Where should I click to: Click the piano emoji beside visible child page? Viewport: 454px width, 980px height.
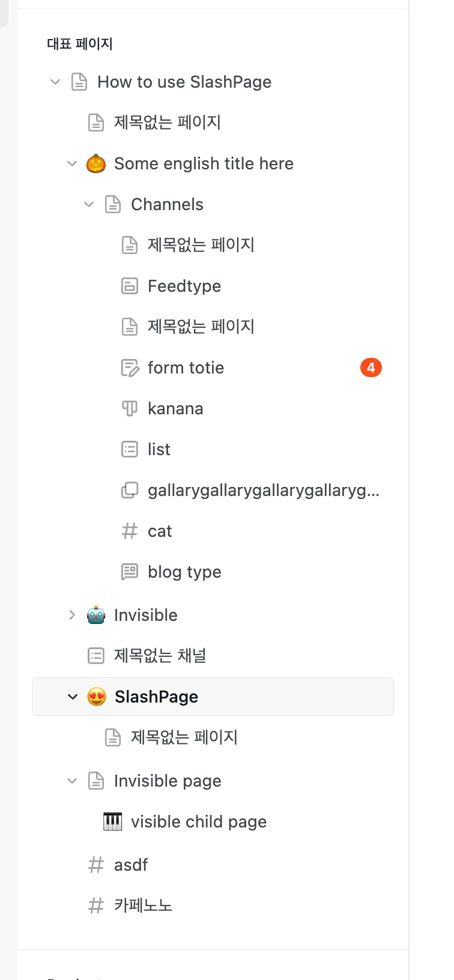pyautogui.click(x=113, y=821)
